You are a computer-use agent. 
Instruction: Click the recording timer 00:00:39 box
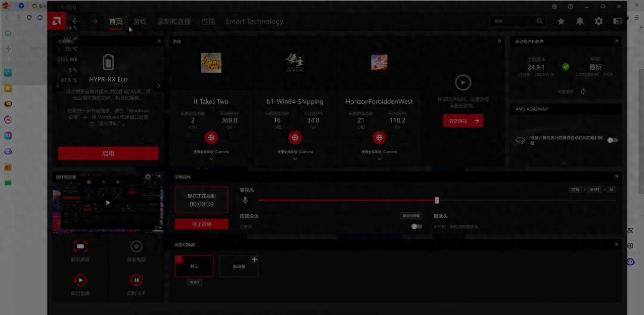click(x=202, y=200)
